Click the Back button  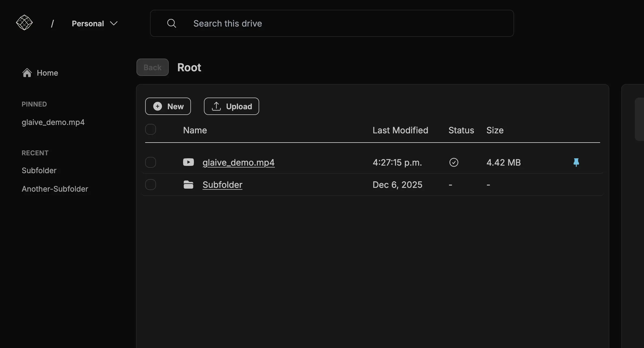click(152, 67)
